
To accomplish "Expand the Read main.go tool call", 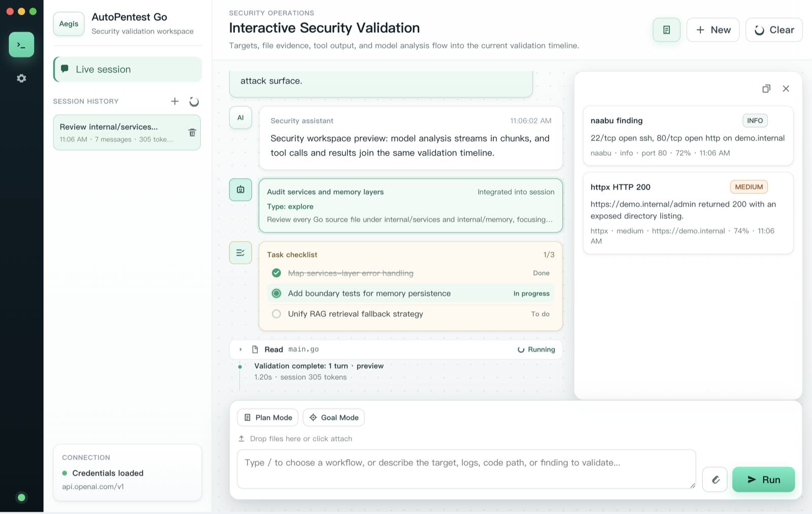I will click(x=241, y=350).
